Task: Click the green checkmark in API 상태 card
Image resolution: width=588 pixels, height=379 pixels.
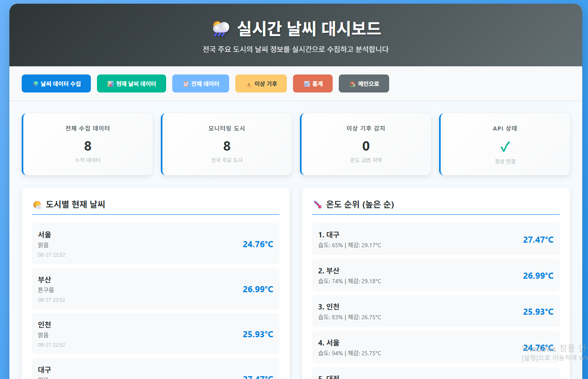Action: [x=505, y=147]
